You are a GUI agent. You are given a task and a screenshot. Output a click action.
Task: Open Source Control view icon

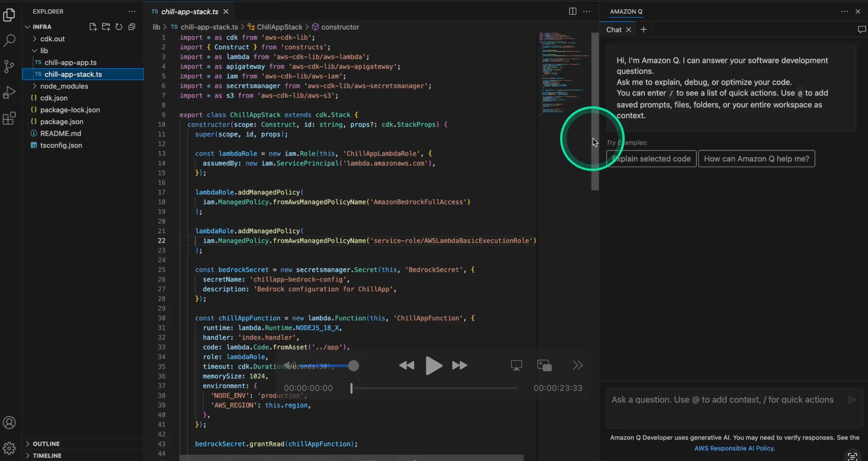9,66
